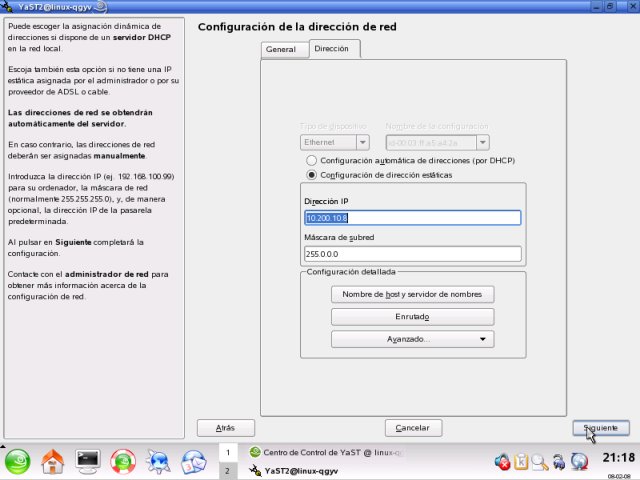Proceed with the Siguiente button

[601, 428]
